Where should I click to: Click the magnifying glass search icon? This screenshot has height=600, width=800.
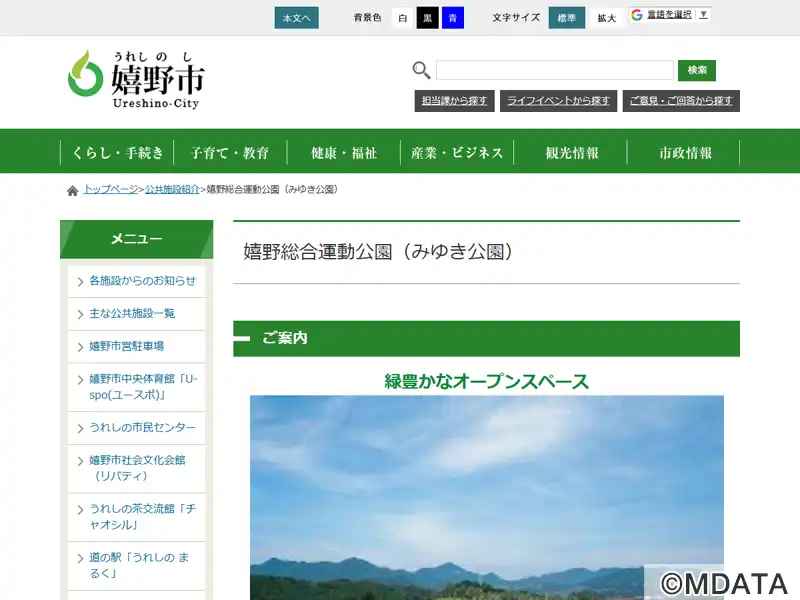pyautogui.click(x=421, y=70)
